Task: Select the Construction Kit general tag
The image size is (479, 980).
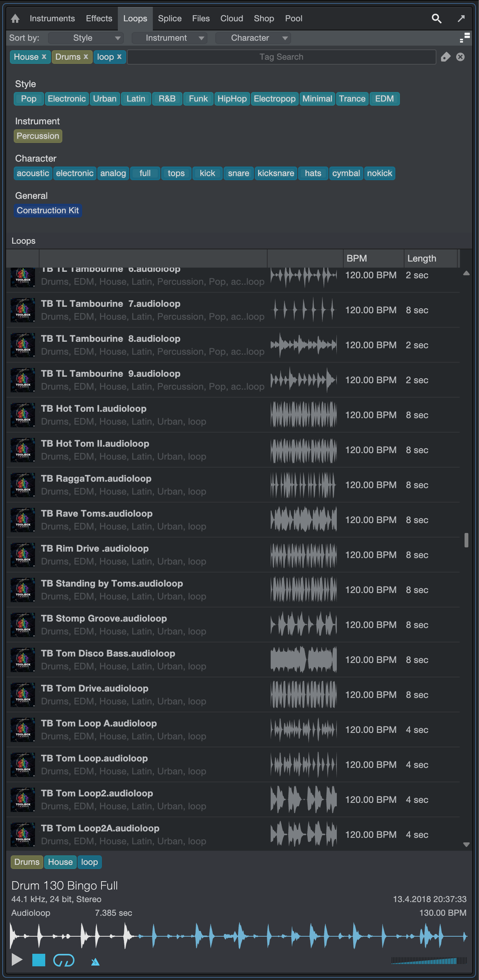Action: tap(48, 210)
